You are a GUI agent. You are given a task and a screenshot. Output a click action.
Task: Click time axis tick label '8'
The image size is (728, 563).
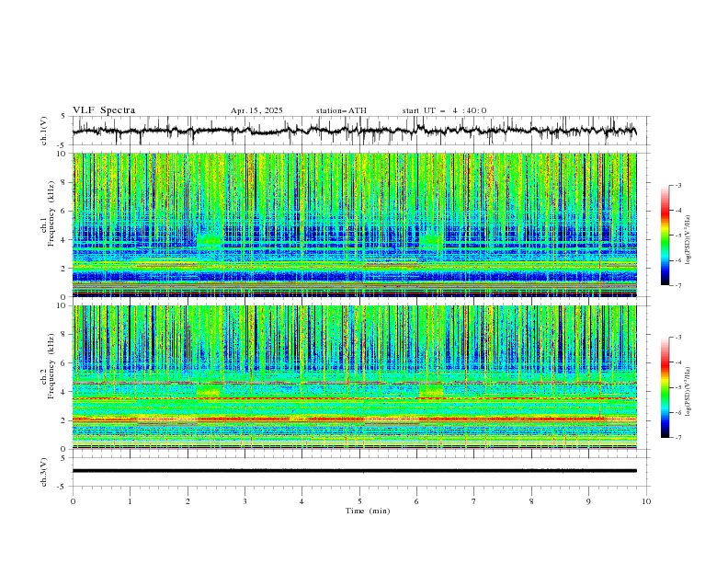tap(531, 501)
